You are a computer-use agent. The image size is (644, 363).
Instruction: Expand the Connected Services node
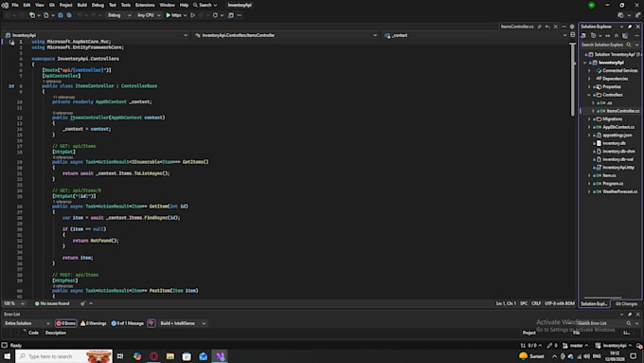point(589,71)
